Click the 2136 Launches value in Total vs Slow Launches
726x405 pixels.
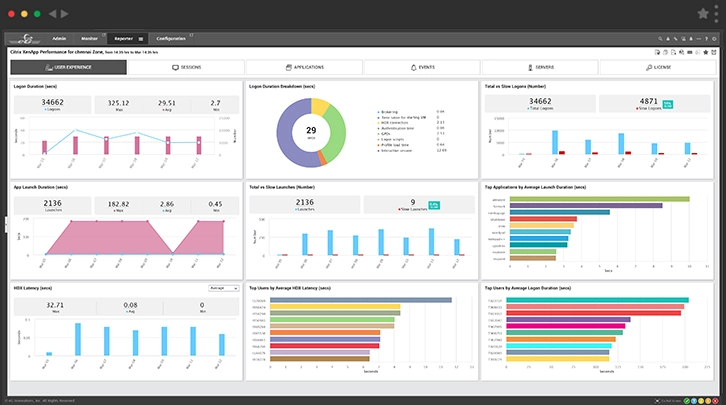point(305,202)
